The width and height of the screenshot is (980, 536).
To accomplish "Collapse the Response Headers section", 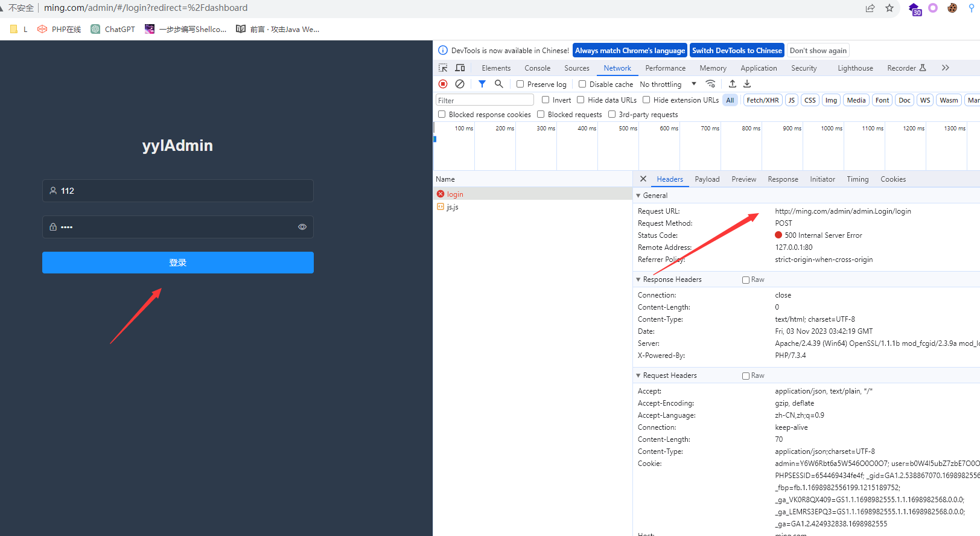I will coord(638,279).
